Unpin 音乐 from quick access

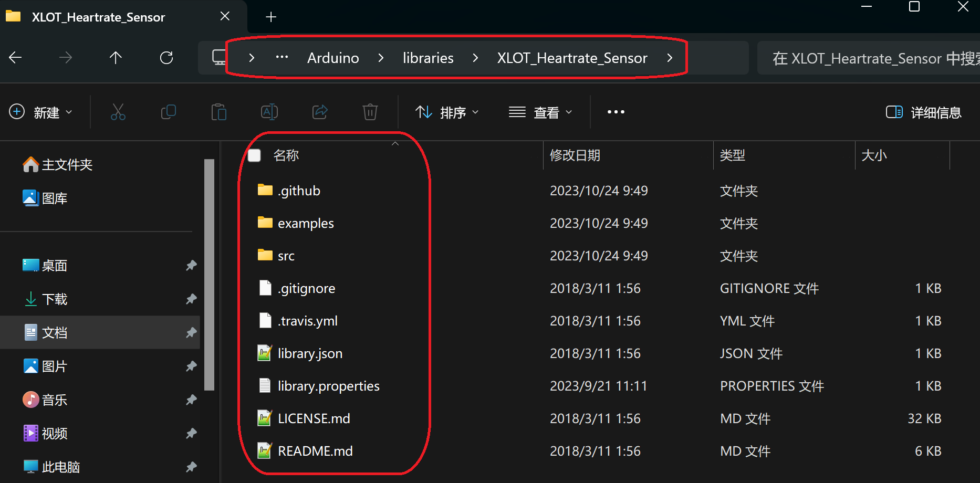191,400
